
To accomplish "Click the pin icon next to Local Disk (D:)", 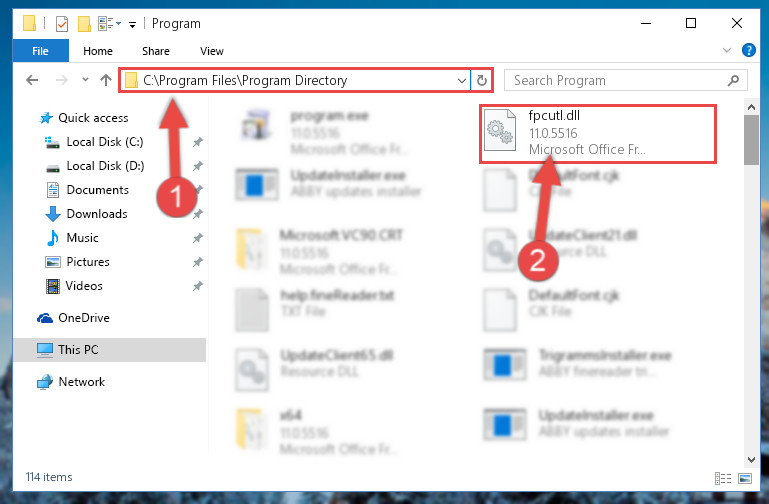I will click(x=197, y=166).
